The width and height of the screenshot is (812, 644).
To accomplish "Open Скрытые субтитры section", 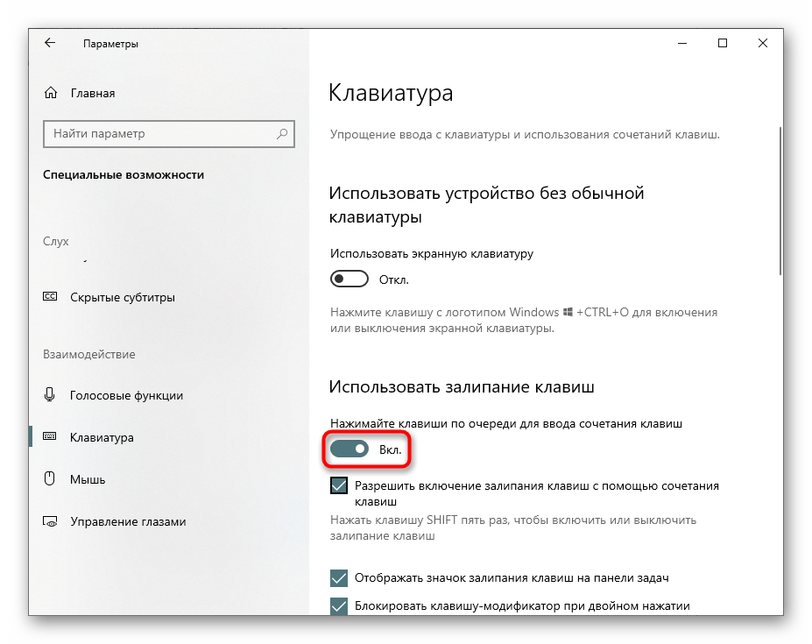I will (x=123, y=297).
